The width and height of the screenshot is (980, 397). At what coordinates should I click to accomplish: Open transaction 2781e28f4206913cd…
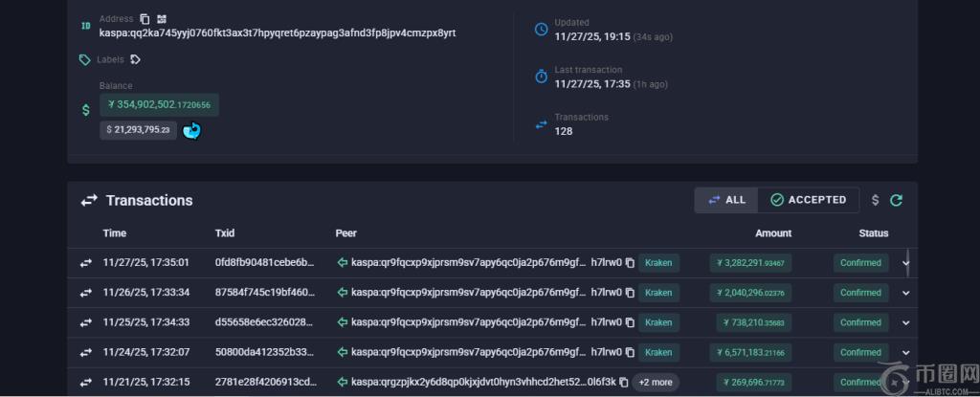pos(263,383)
